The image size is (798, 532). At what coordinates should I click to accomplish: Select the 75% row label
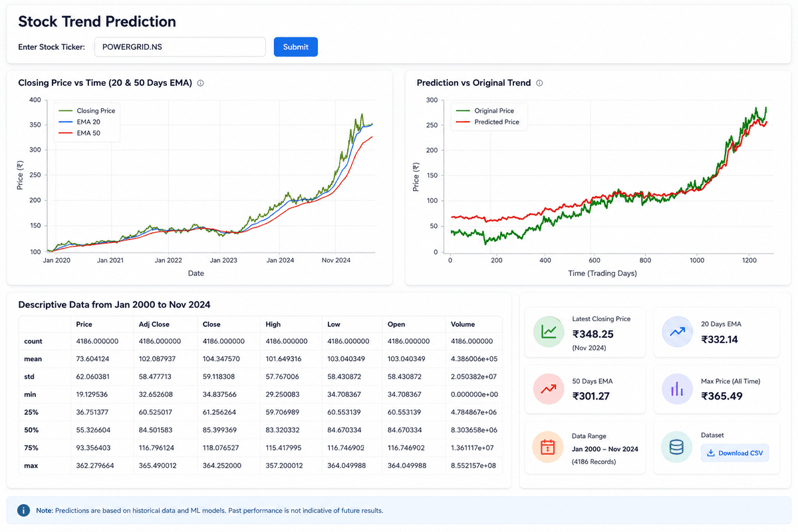(x=31, y=448)
